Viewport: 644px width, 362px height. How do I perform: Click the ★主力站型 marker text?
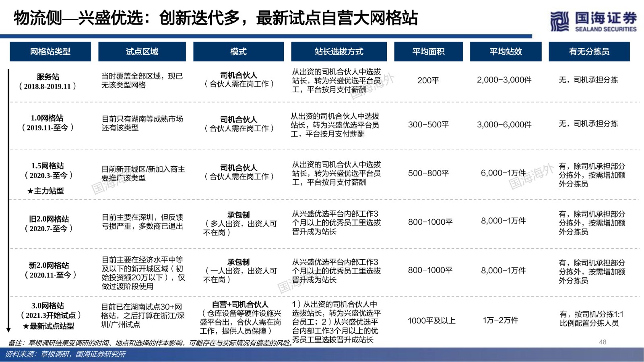click(45, 191)
